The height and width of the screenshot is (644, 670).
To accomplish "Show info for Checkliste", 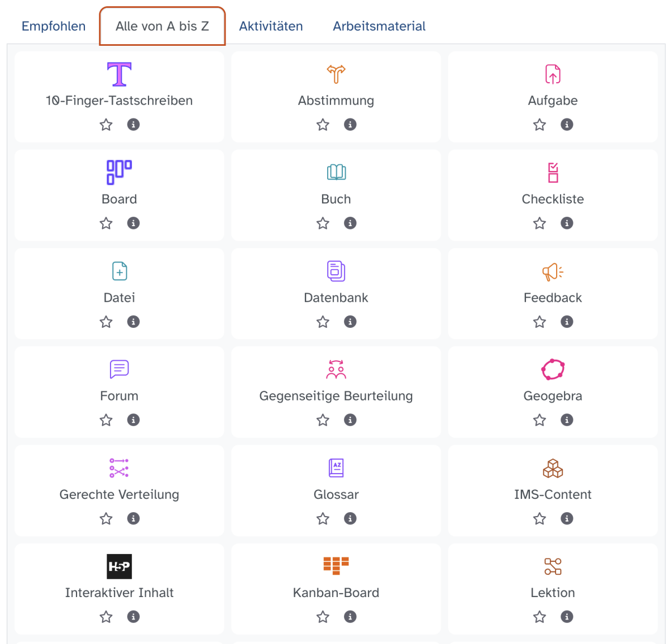I will [567, 223].
